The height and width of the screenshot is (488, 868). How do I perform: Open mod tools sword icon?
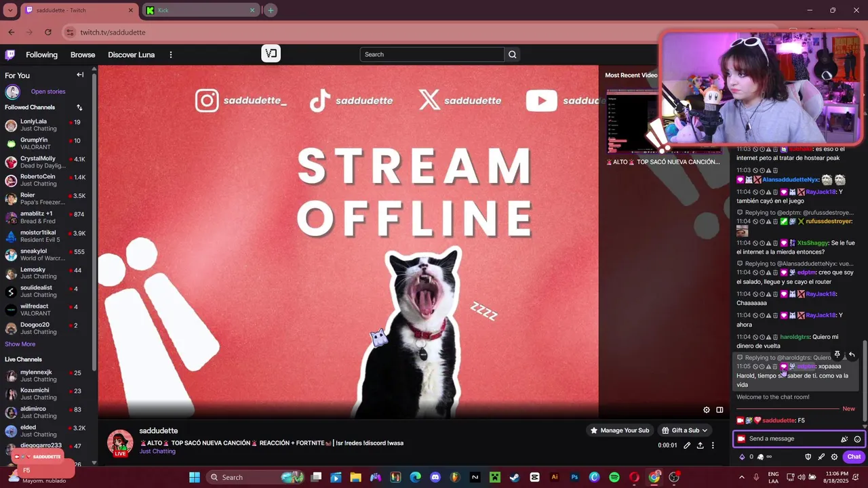click(x=821, y=457)
